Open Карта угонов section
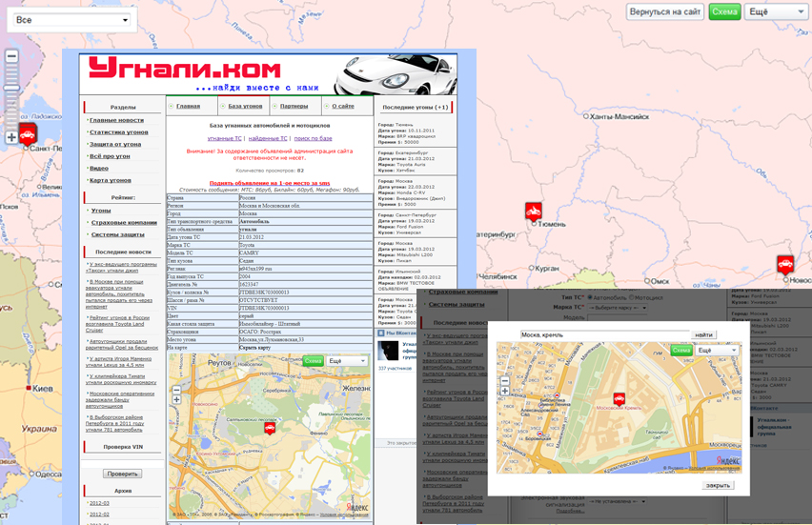This screenshot has height=525, width=812. (111, 180)
